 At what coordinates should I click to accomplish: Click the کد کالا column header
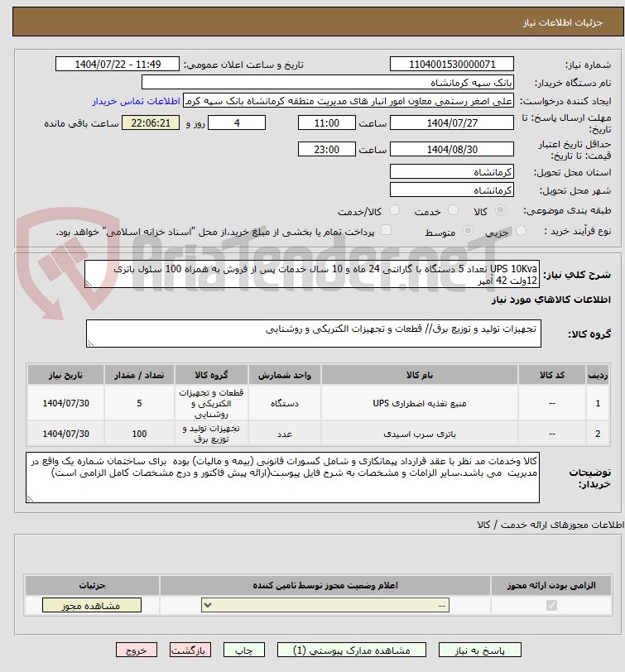tap(551, 375)
